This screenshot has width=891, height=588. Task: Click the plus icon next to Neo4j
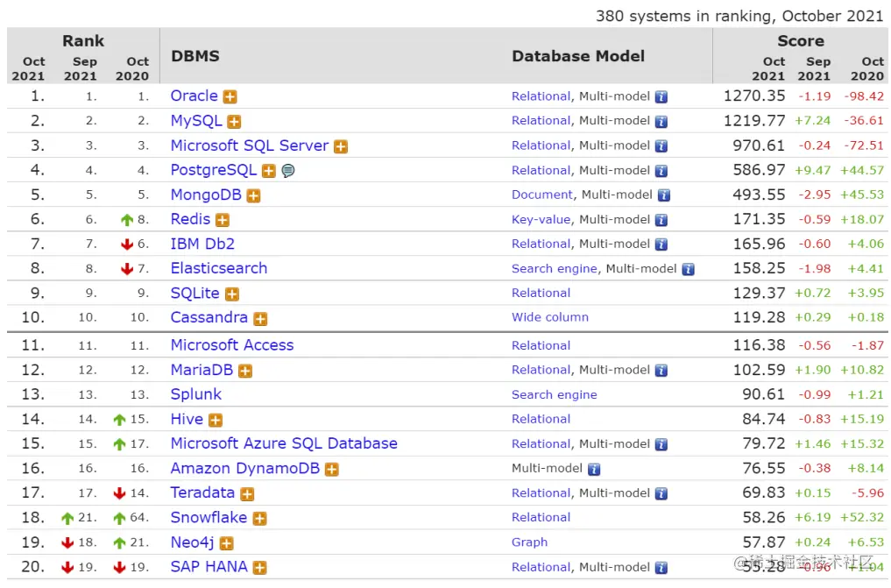[x=226, y=543]
